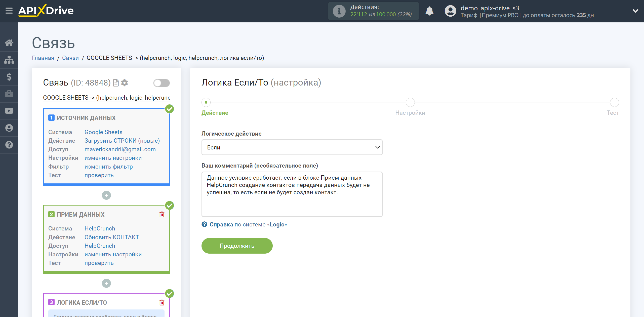Viewport: 644px width, 317px height.
Task: Open the hamburger menu
Action: coord(9,11)
